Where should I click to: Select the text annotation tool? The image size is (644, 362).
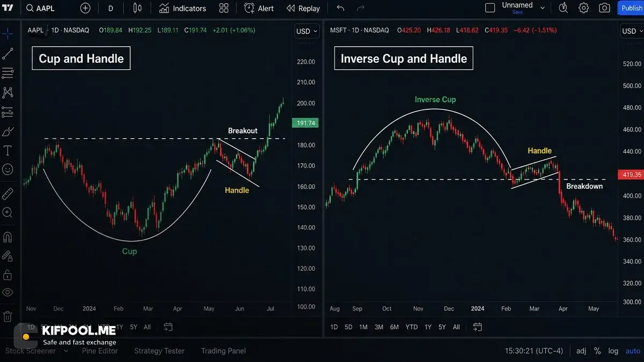pyautogui.click(x=8, y=151)
